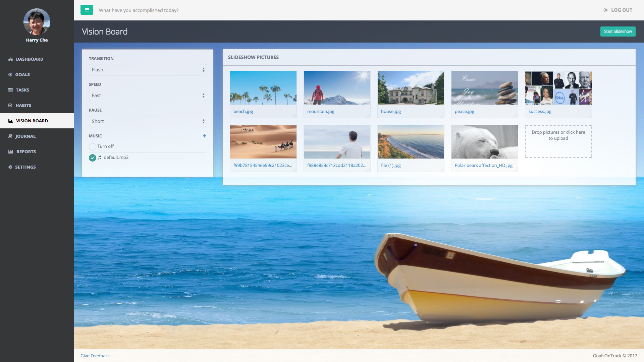The image size is (644, 362).
Task: Click the Log Out link
Action: (618, 10)
